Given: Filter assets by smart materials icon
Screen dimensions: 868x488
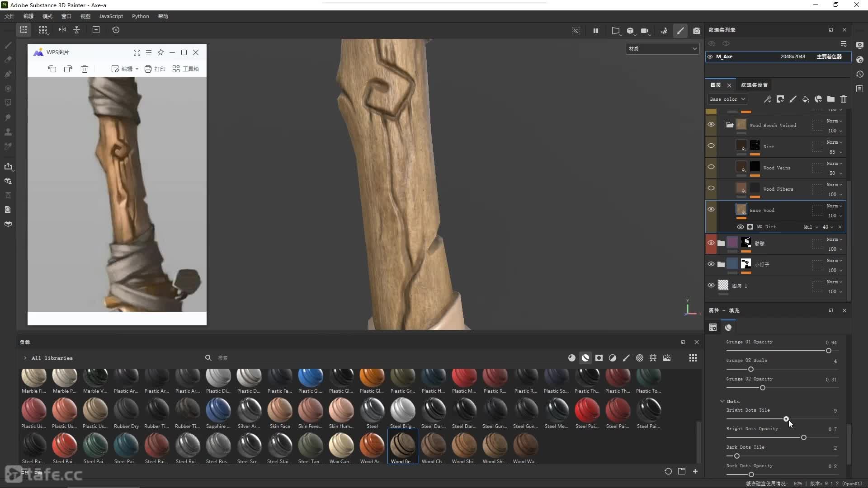Looking at the screenshot, I should click(x=585, y=358).
